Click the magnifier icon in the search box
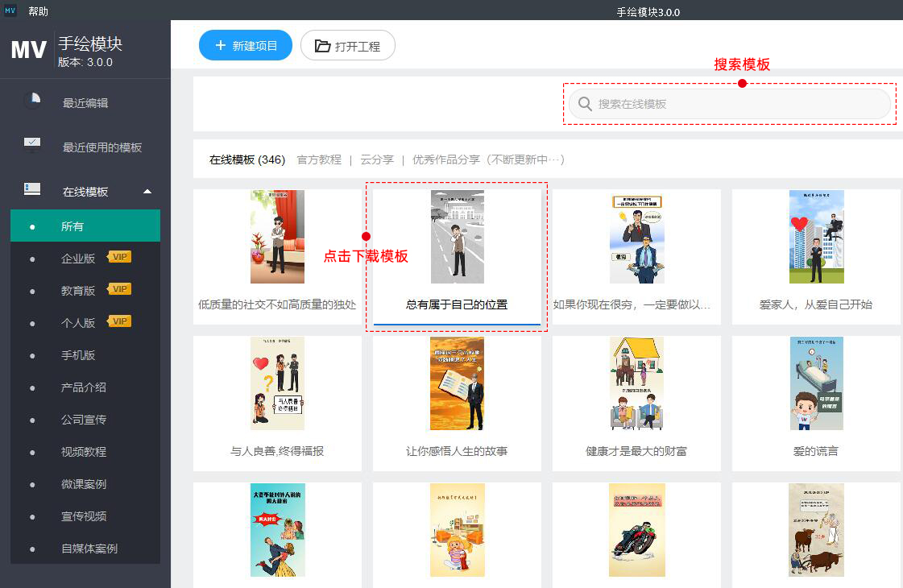This screenshot has width=903, height=588. pyautogui.click(x=585, y=104)
